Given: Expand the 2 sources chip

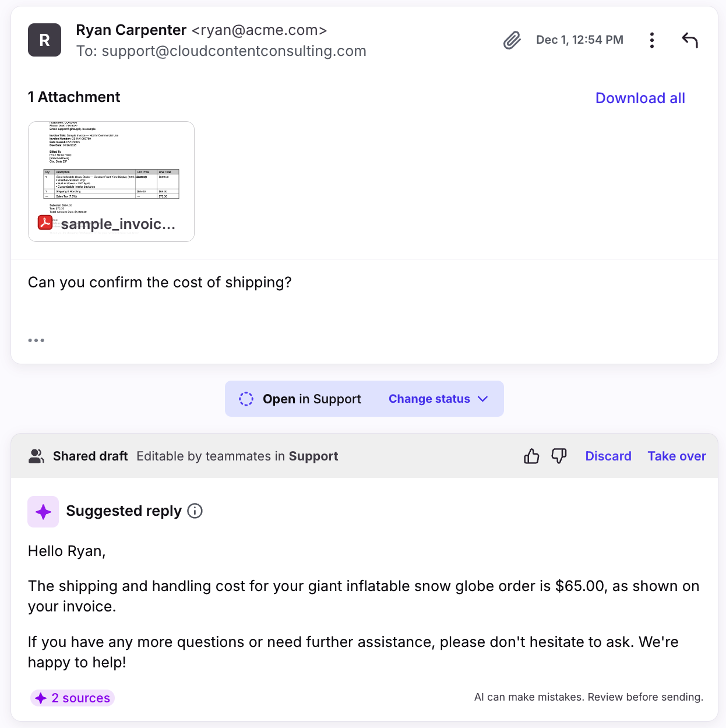Looking at the screenshot, I should 72,698.
